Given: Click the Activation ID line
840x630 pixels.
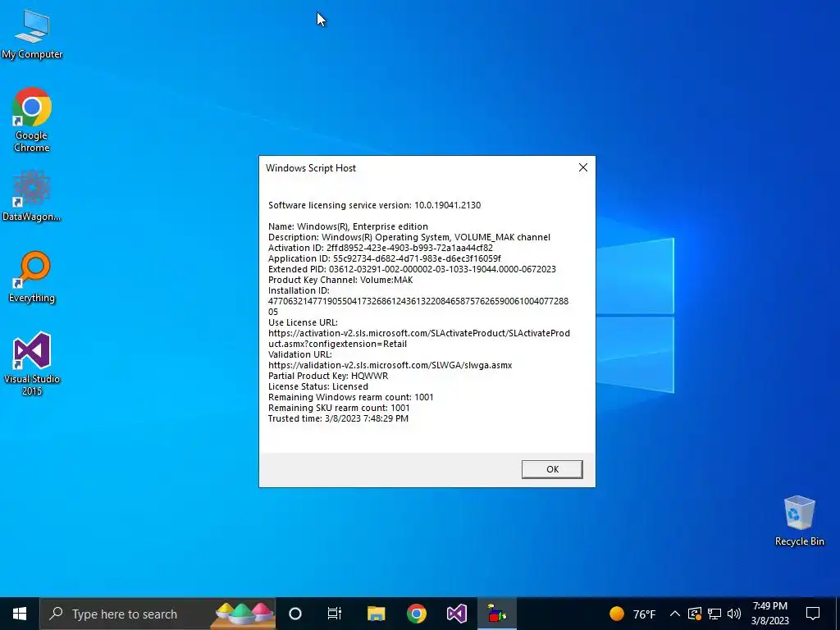Looking at the screenshot, I should (381, 248).
